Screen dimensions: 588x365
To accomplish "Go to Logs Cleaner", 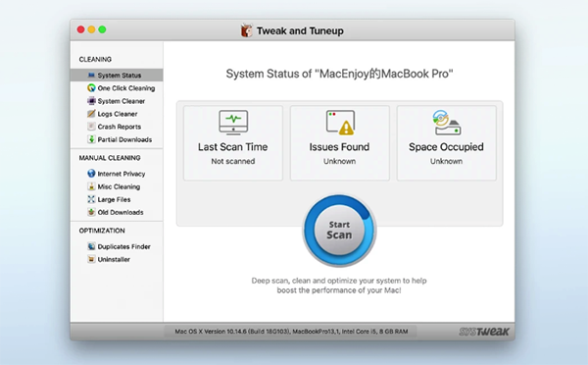I will tap(117, 114).
